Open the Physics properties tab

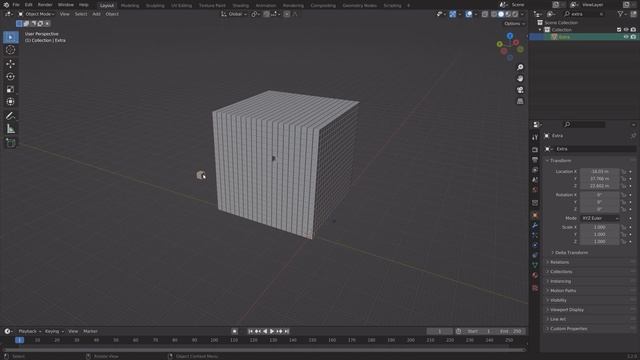point(535,245)
